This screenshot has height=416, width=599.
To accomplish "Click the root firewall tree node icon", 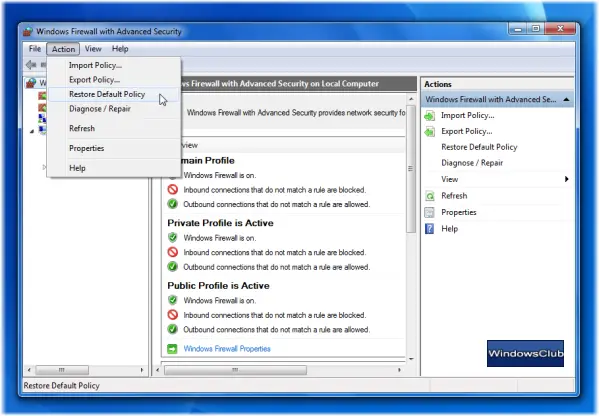I will tap(31, 83).
